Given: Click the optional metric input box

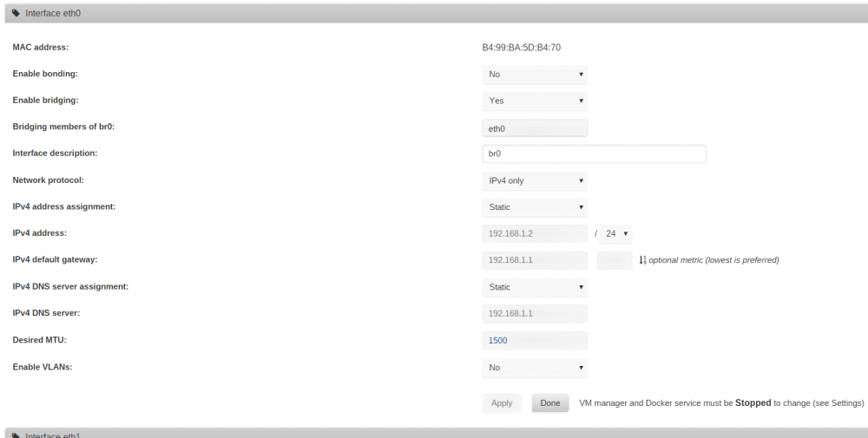Looking at the screenshot, I should point(615,260).
